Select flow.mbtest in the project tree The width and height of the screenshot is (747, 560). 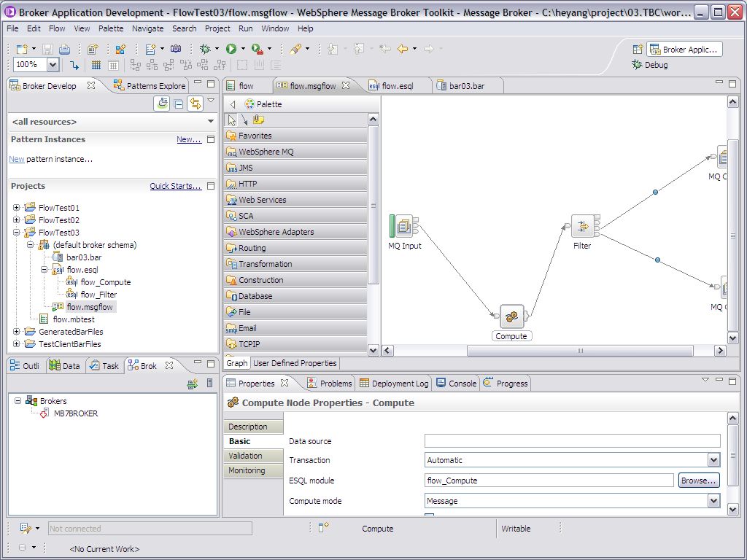[x=74, y=319]
